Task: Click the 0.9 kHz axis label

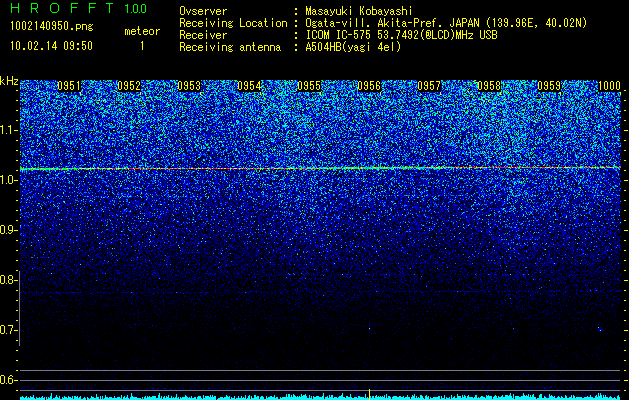Action: point(9,230)
